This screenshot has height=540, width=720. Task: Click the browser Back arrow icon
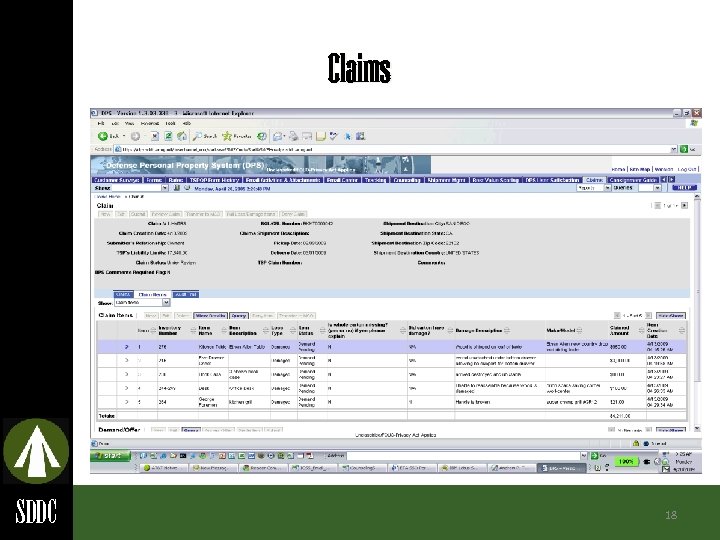click(103, 136)
